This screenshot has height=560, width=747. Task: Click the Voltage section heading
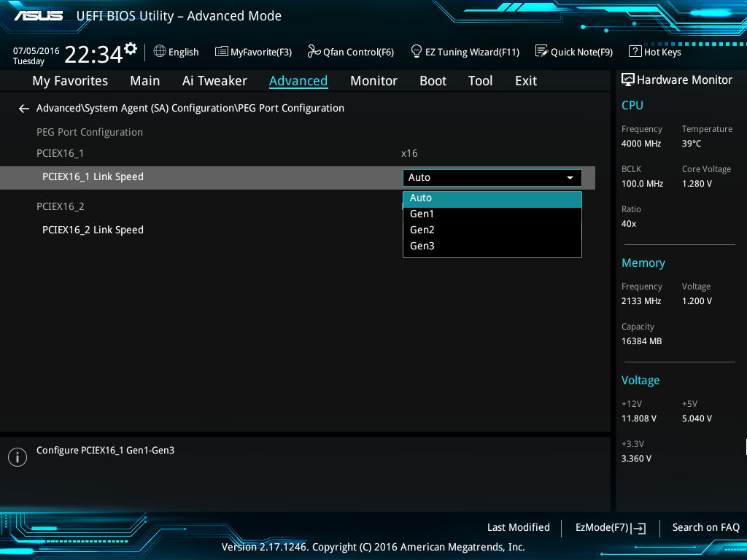[640, 380]
